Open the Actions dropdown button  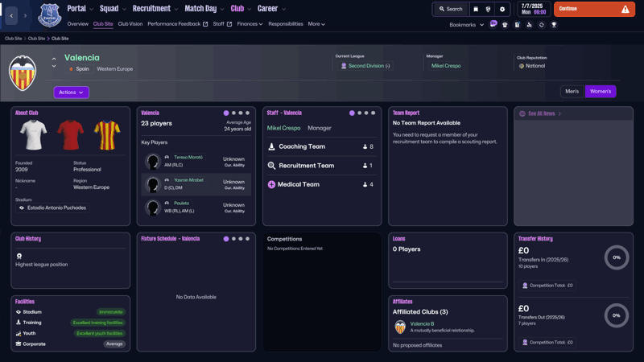71,93
